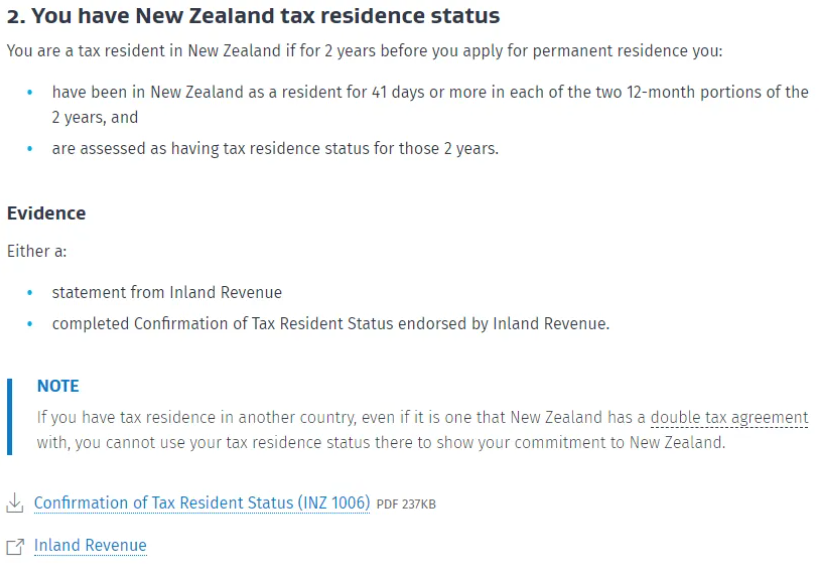Image resolution: width=826 pixels, height=571 pixels.
Task: Click the download icon beside the INZ 1006 link
Action: tap(15, 503)
